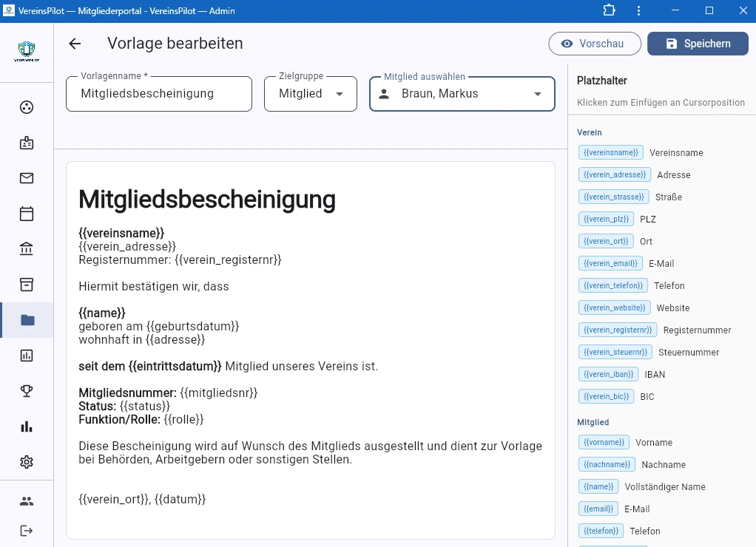Select the membership card icon in sidebar

[27, 142]
